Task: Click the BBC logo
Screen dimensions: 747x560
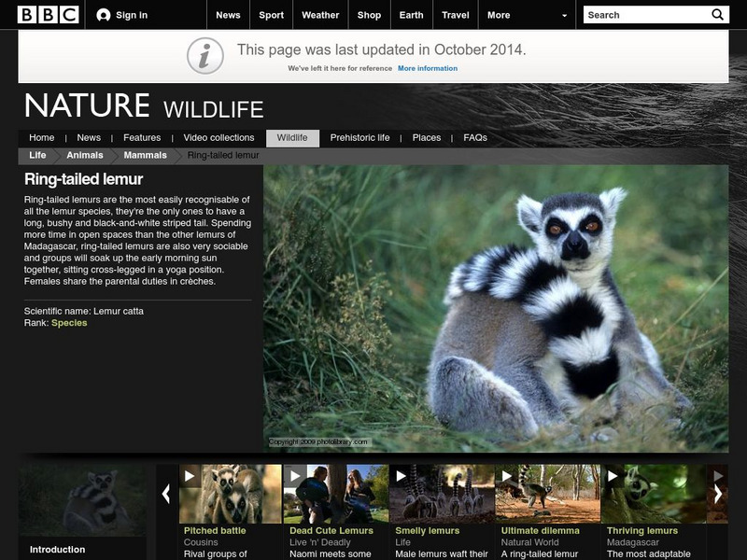Action: (x=49, y=15)
